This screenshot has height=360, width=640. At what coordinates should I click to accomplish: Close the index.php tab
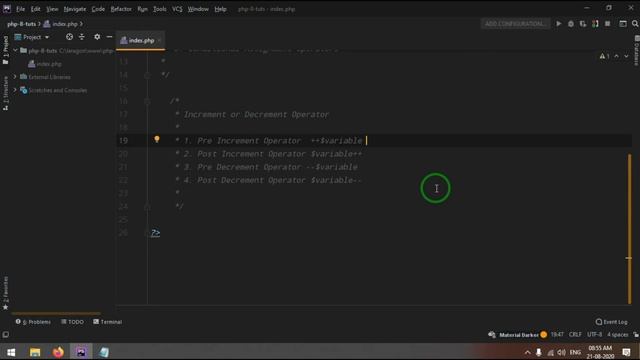click(x=159, y=40)
